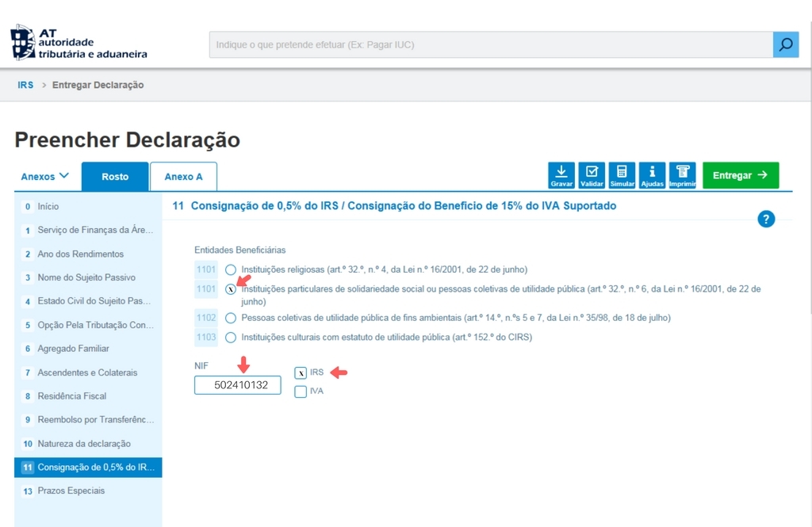Image resolution: width=812 pixels, height=527 pixels.
Task: Select Instituições religiosas radio button
Action: 231,269
